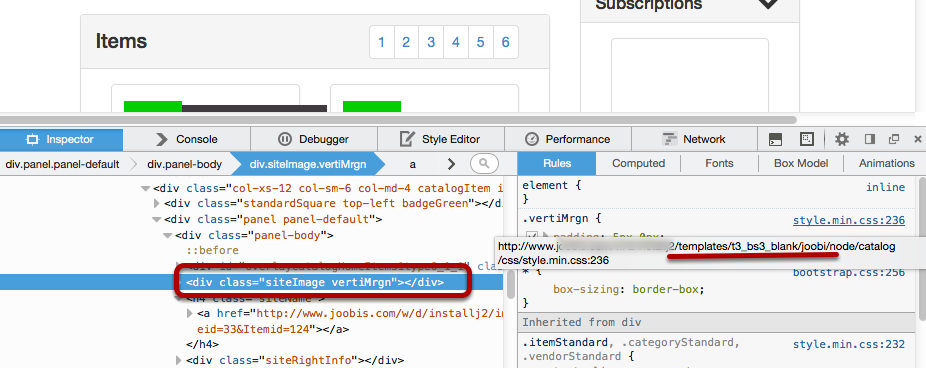The width and height of the screenshot is (926, 368).
Task: Select the Box Model sidebar tab
Action: [801, 164]
